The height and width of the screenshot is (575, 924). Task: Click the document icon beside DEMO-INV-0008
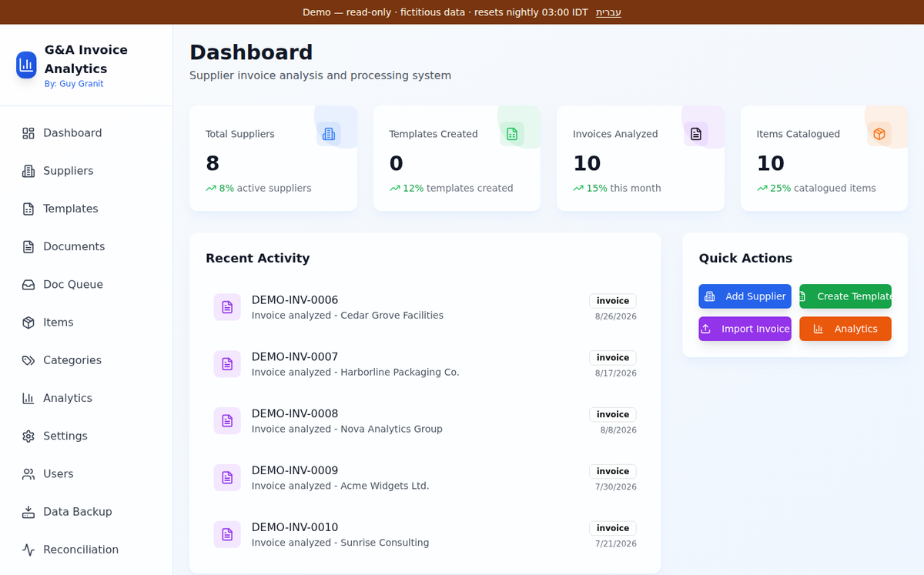(227, 421)
